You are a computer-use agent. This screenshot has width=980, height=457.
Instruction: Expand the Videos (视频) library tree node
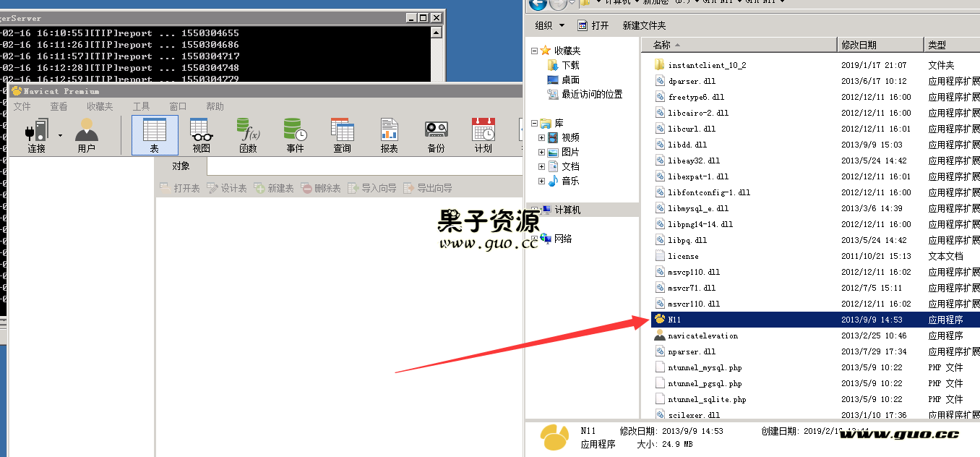click(x=542, y=137)
